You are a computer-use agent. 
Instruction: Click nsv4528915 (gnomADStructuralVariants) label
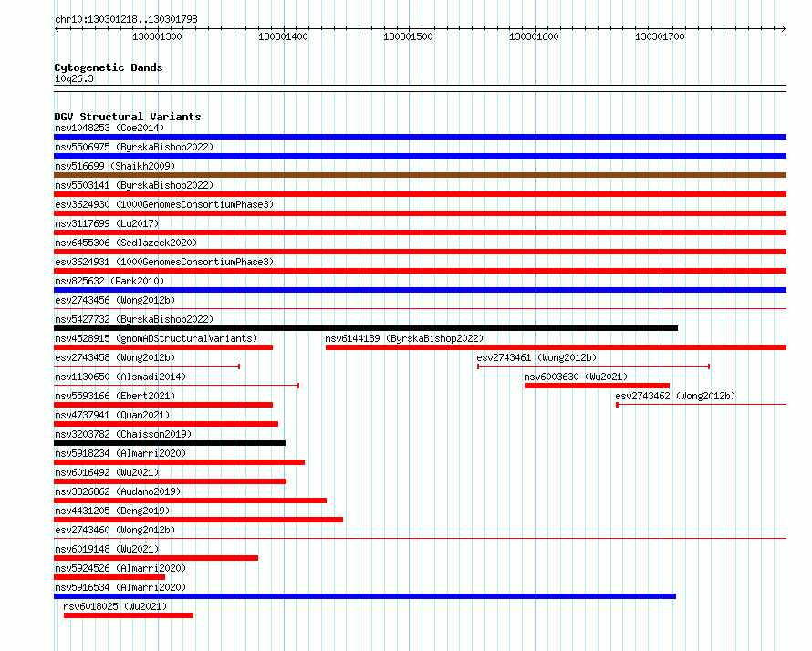pyautogui.click(x=156, y=338)
